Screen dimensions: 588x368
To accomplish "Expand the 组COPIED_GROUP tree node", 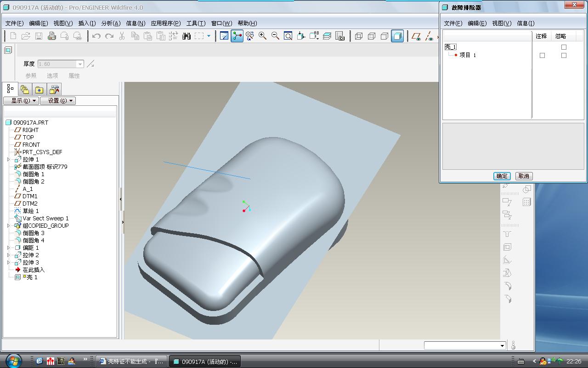I will [8, 226].
